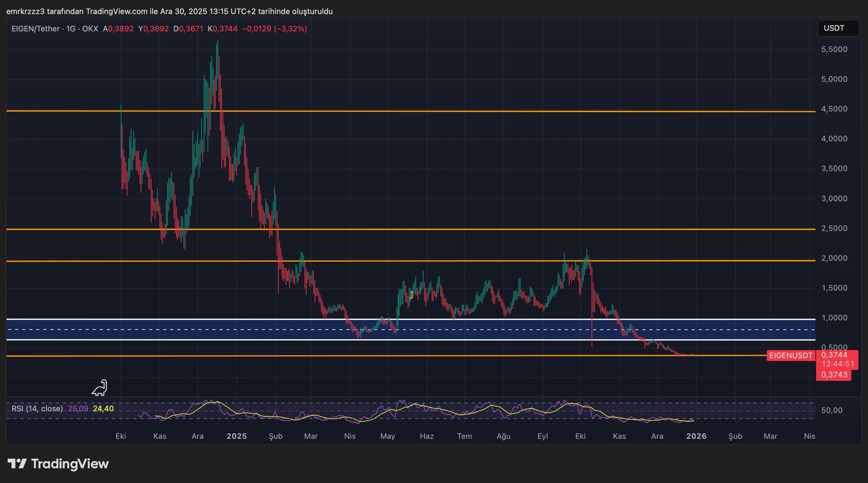Click the 2026 label on time axis
This screenshot has height=483, width=868.
click(x=696, y=436)
